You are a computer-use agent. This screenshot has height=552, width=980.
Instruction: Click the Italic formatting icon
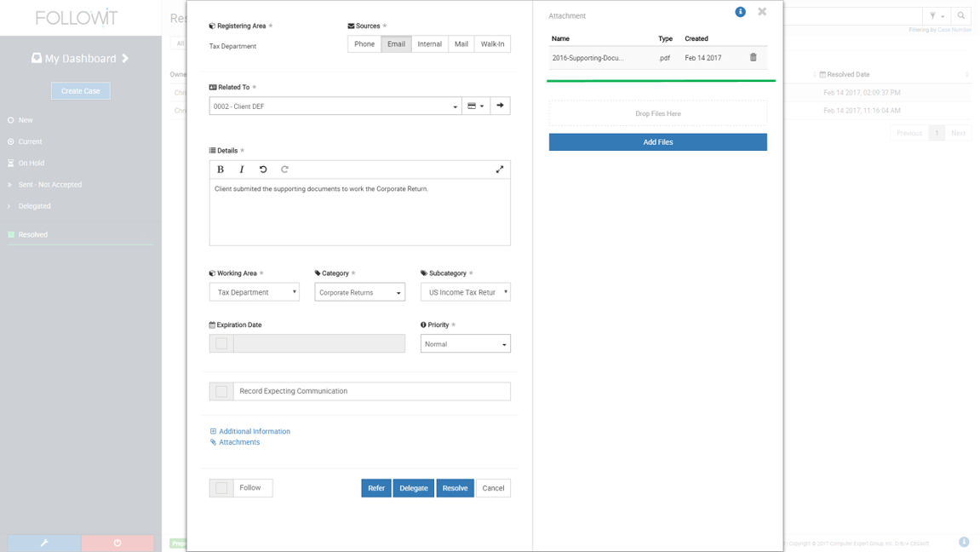242,170
